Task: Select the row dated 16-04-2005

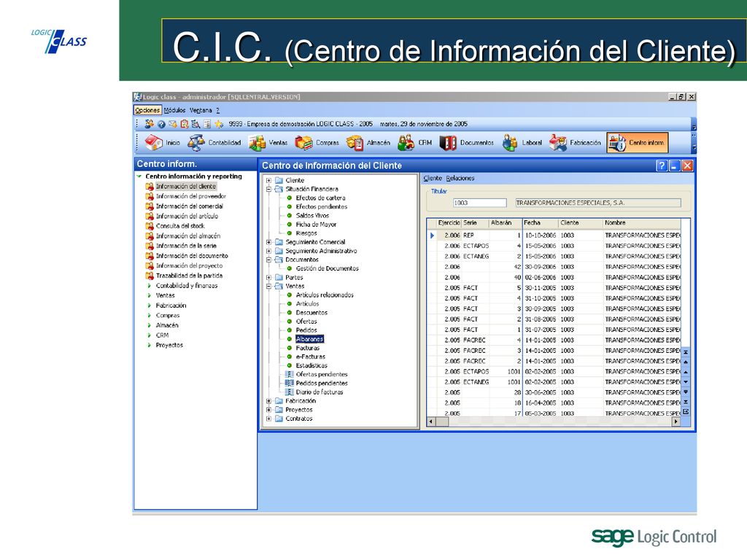Action: (x=554, y=402)
